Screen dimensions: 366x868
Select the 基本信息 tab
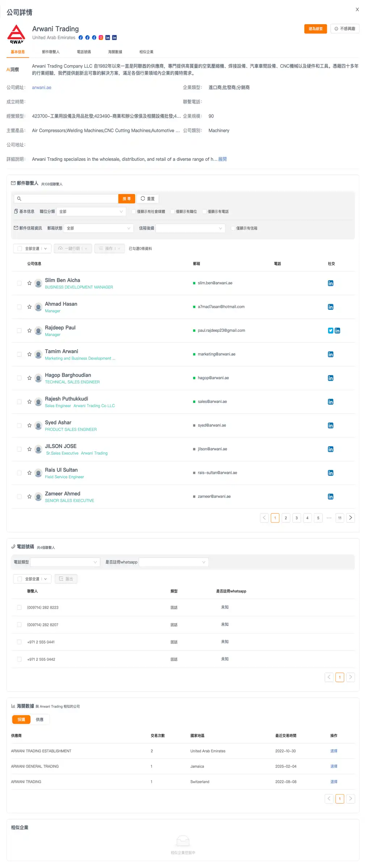click(18, 52)
